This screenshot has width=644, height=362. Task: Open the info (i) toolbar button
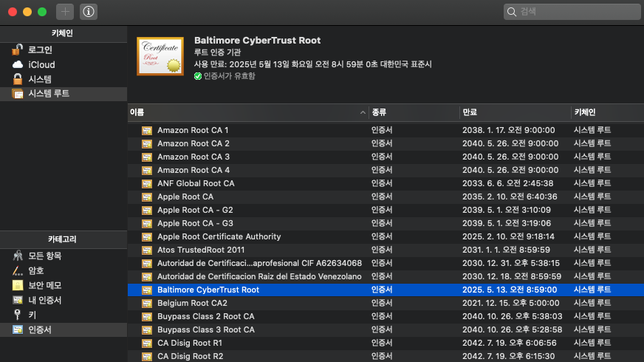89,12
